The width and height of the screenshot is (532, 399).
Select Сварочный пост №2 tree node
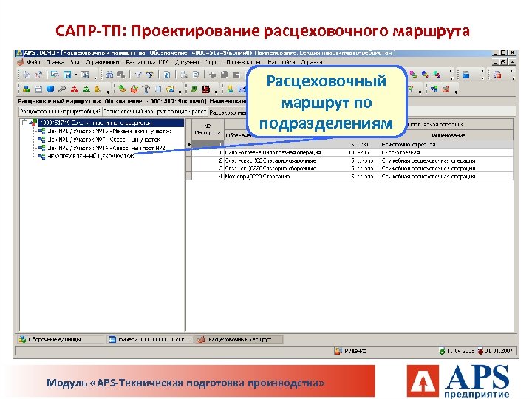106,148
